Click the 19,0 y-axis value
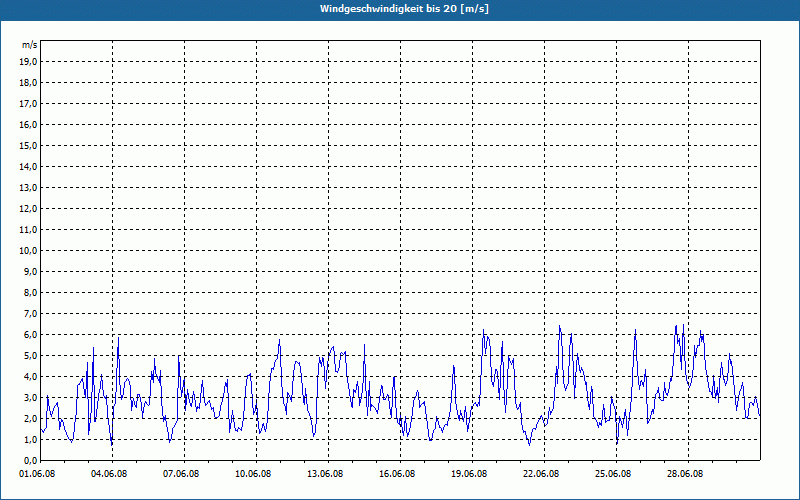800x500 pixels. [29, 61]
